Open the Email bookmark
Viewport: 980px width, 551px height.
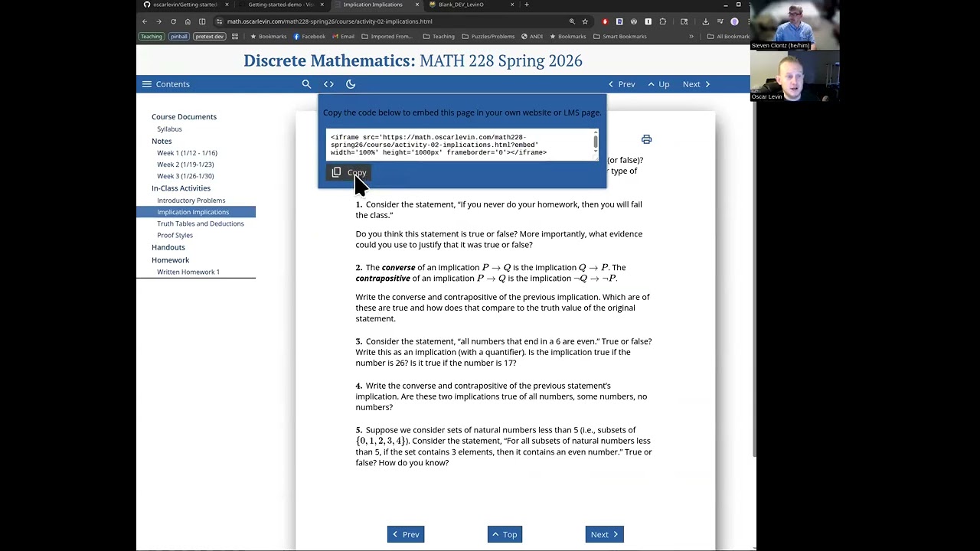coord(343,36)
